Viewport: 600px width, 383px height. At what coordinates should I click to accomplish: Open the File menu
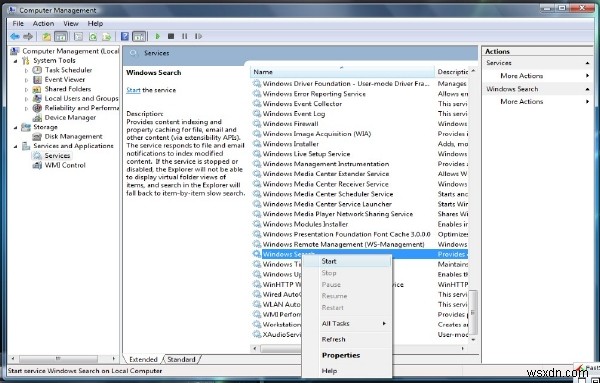tap(18, 23)
